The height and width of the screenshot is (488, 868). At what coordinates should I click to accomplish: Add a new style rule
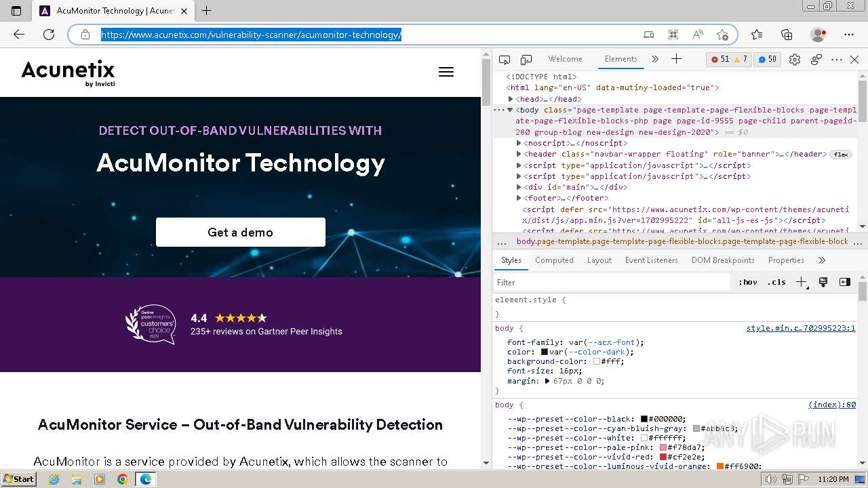tap(802, 282)
